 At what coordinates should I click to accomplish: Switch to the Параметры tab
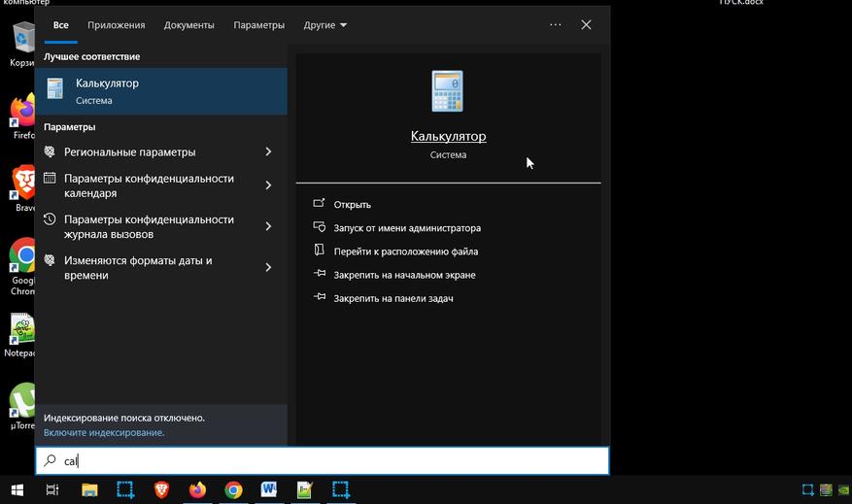pyautogui.click(x=258, y=25)
